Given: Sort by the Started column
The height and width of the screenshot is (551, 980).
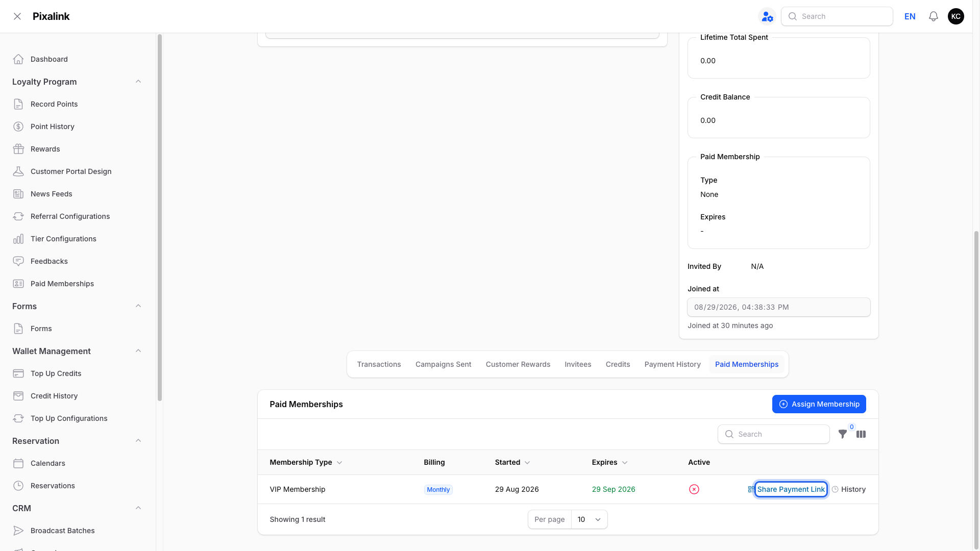Looking at the screenshot, I should [x=512, y=462].
